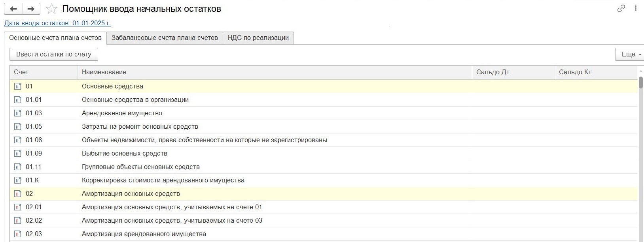Select the Арендованное имущество account row
The height and width of the screenshot is (242, 644).
tap(122, 113)
